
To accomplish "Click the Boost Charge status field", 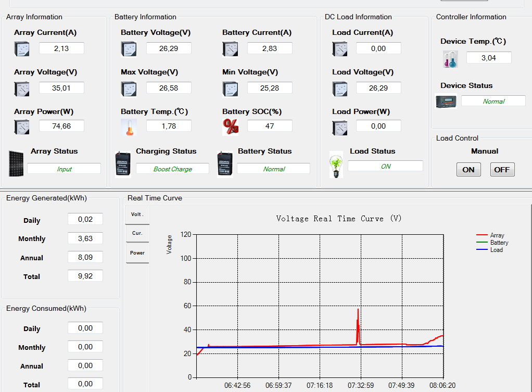I will (x=172, y=169).
